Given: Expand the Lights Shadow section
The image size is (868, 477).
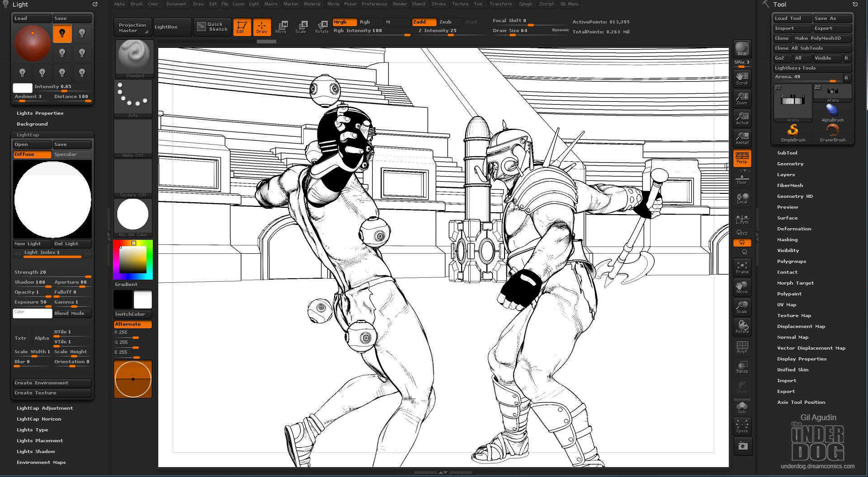Looking at the screenshot, I should [36, 451].
